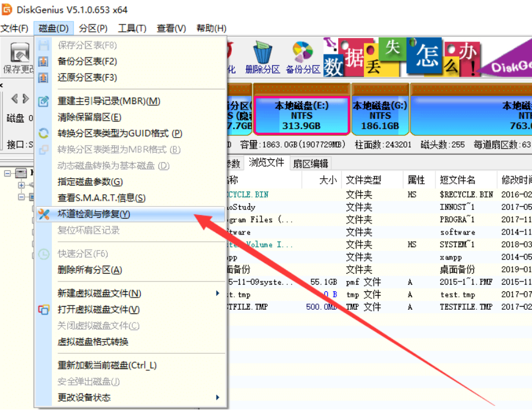
Task: Expand the first child tree node
Action: coord(21,185)
